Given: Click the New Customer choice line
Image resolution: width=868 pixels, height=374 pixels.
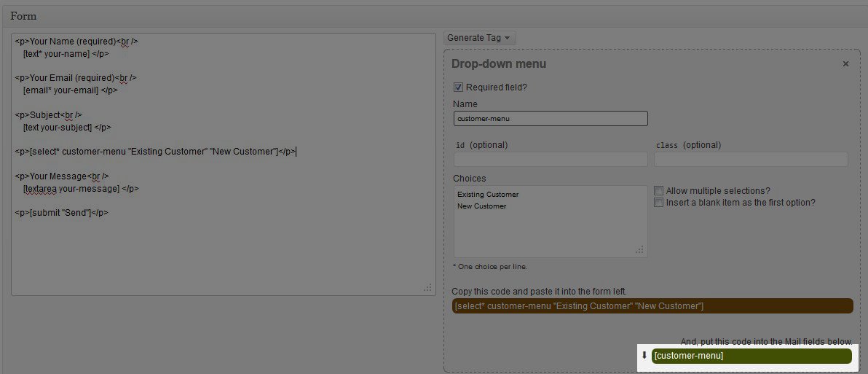Looking at the screenshot, I should 481,206.
